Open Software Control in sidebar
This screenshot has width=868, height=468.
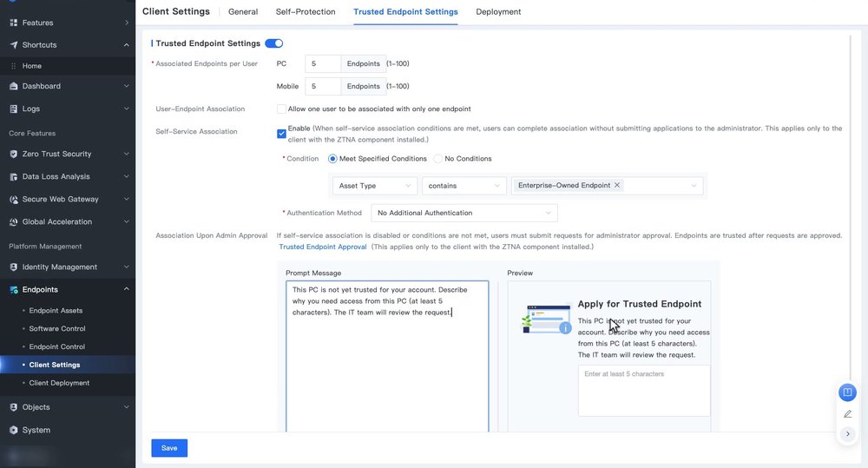click(x=57, y=328)
